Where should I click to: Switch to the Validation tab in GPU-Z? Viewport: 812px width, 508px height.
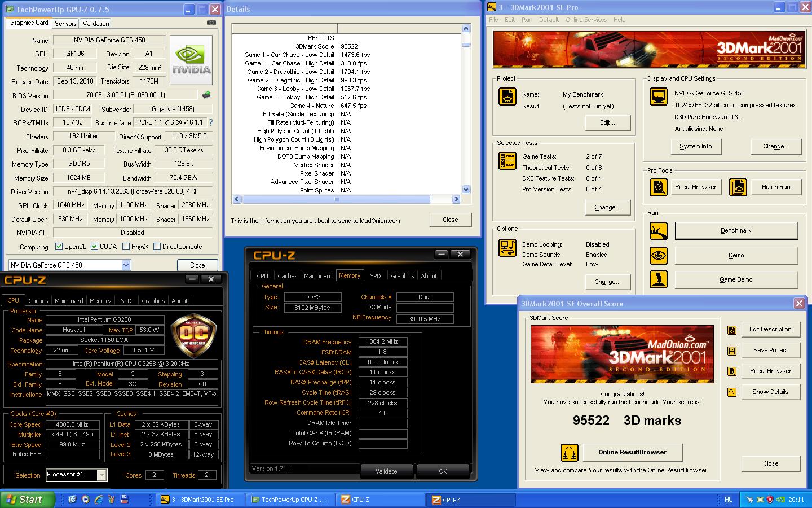pyautogui.click(x=96, y=24)
